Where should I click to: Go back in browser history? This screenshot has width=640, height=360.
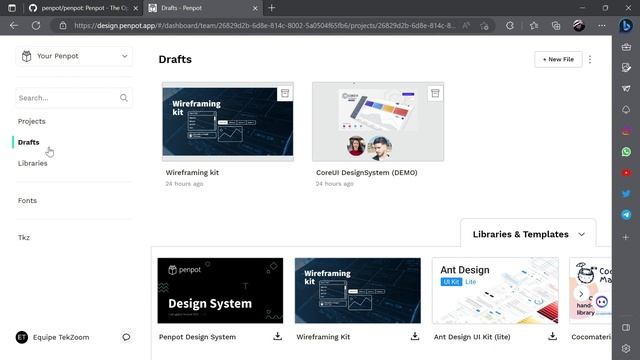tap(14, 26)
